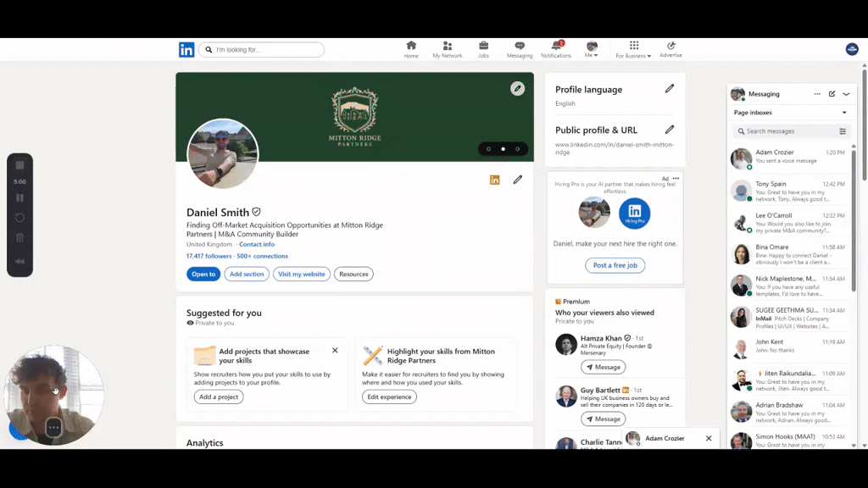
Task: Select the middle banner slide dot
Action: click(503, 149)
